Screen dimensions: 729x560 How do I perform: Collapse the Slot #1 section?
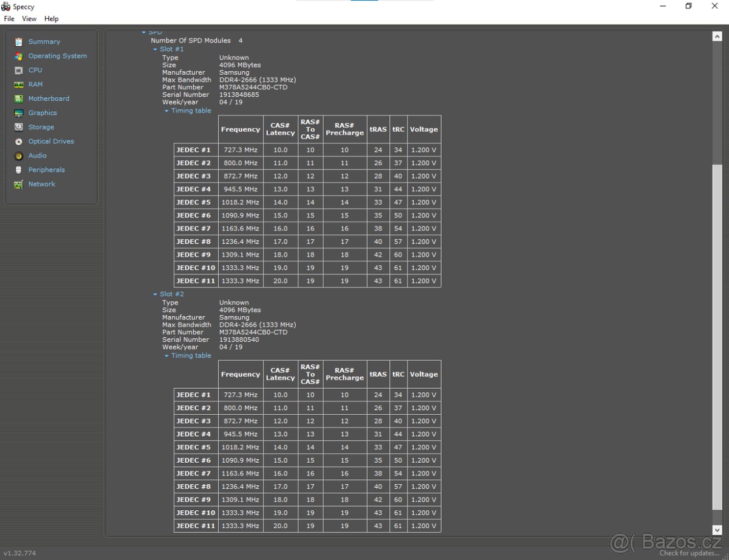click(x=156, y=49)
